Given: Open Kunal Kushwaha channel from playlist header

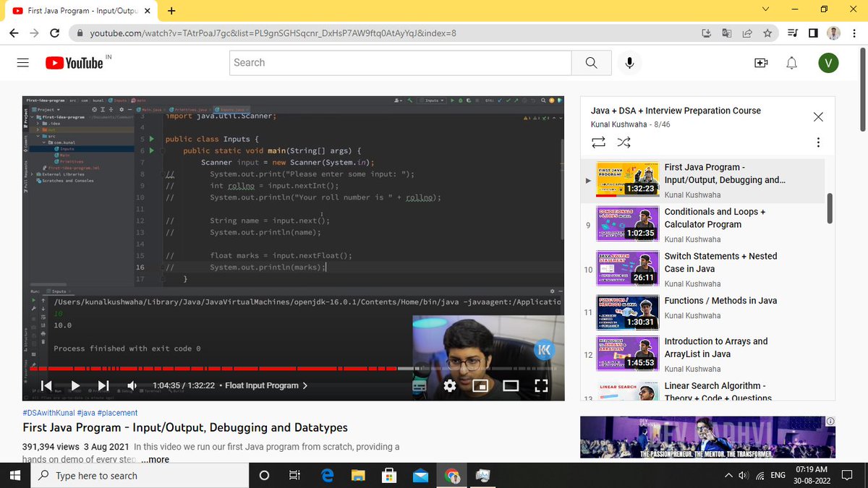Looking at the screenshot, I should tap(619, 124).
